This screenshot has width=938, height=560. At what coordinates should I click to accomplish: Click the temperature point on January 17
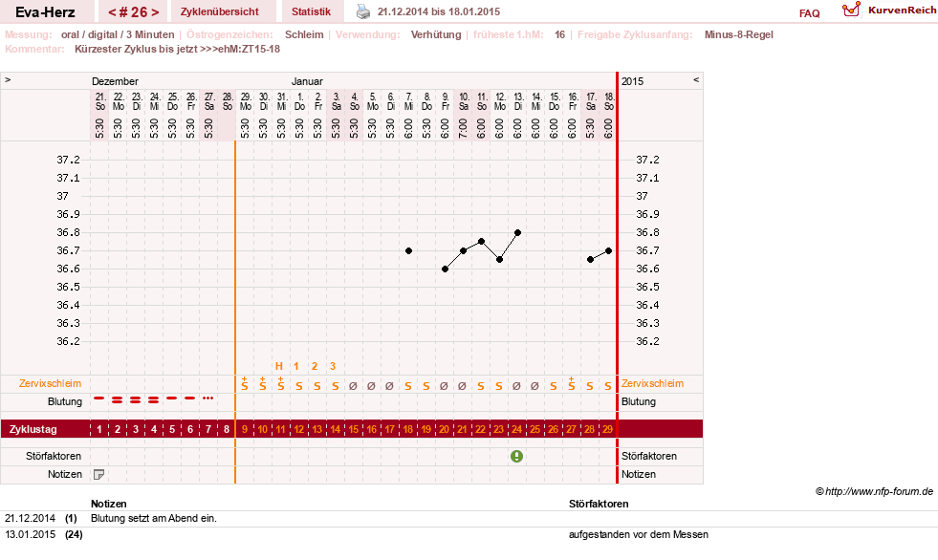point(591,260)
